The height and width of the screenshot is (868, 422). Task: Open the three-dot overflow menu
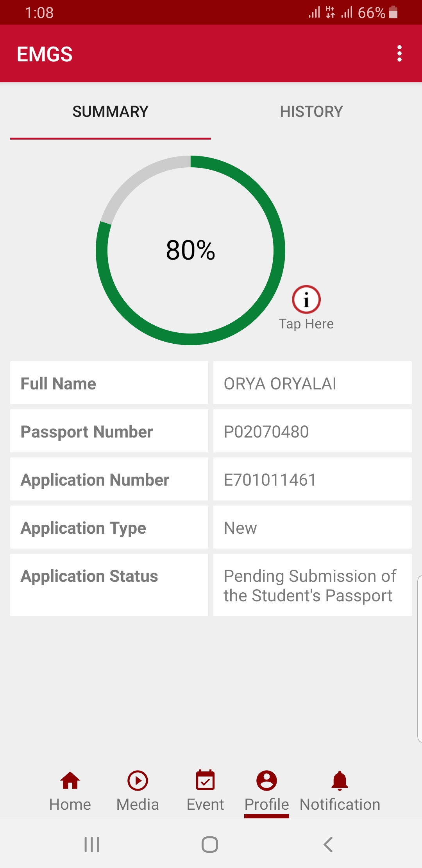click(399, 54)
